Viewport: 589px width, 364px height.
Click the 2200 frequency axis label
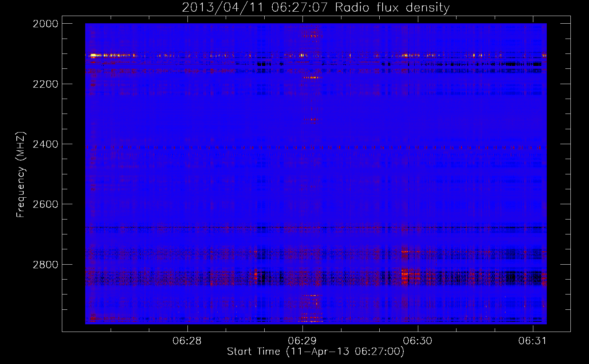point(46,84)
